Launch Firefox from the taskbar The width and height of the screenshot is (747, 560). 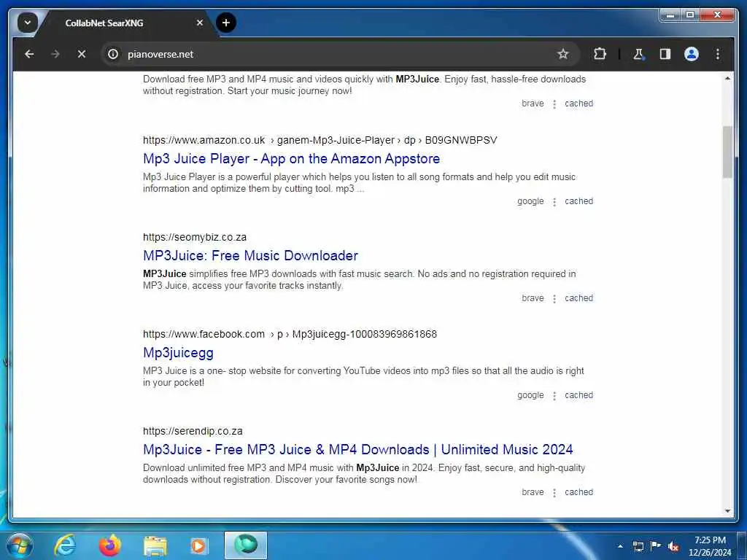tap(110, 545)
